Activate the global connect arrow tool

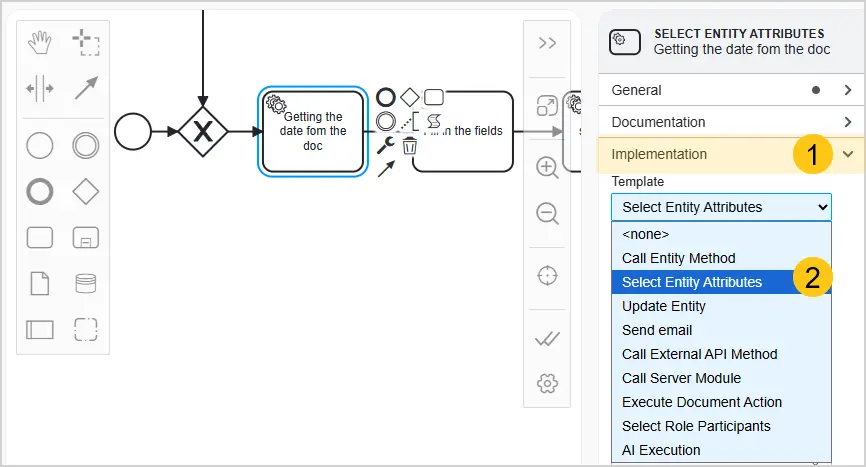[86, 88]
